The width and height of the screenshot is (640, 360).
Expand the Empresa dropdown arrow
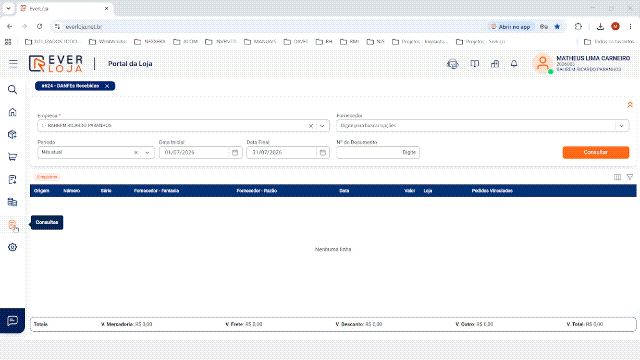322,126
